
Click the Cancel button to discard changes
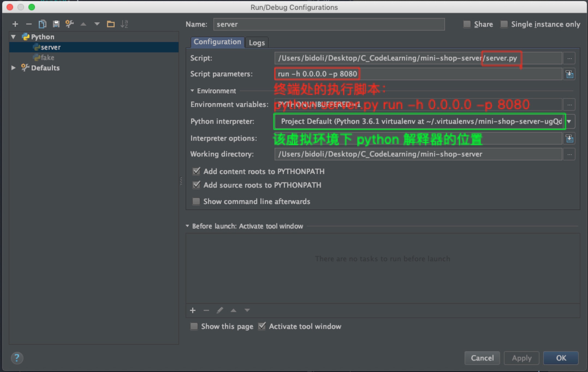[x=481, y=358]
